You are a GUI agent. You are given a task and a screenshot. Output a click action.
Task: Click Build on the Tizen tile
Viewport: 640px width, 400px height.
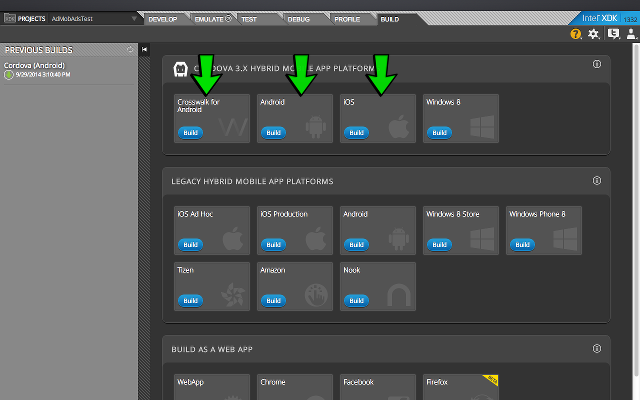[190, 301]
